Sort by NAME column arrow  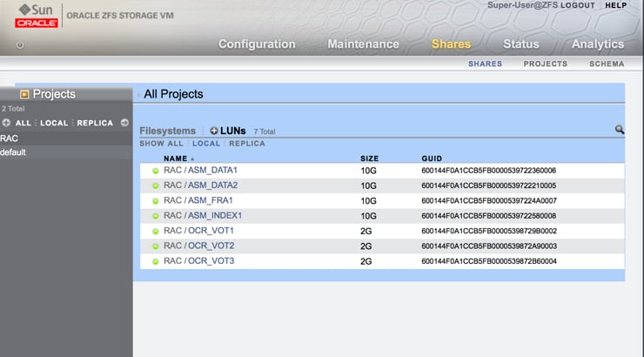point(192,159)
